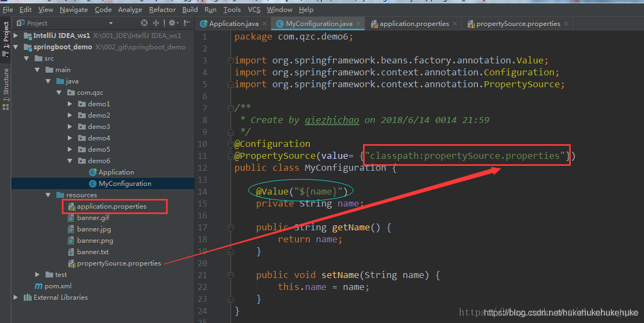This screenshot has height=323, width=644.
Task: Open the Analyze menu
Action: point(130,9)
